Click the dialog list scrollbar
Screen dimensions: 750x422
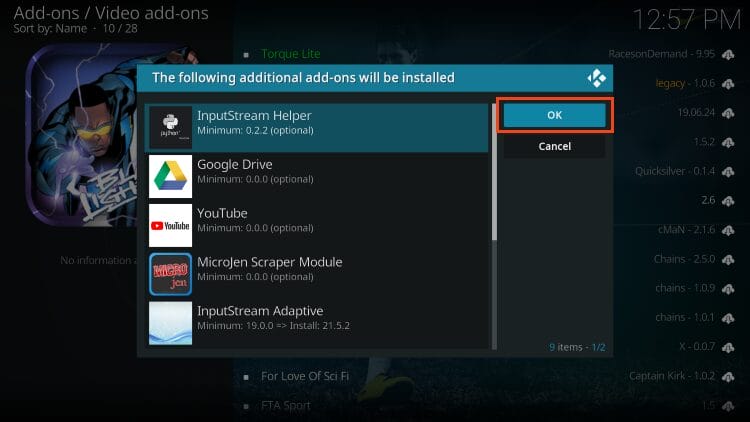click(x=494, y=226)
